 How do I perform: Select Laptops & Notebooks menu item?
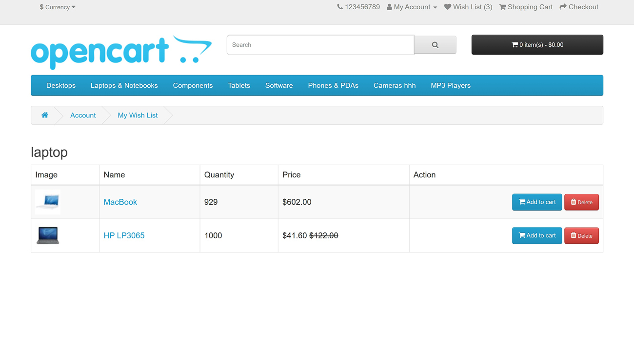pos(124,85)
